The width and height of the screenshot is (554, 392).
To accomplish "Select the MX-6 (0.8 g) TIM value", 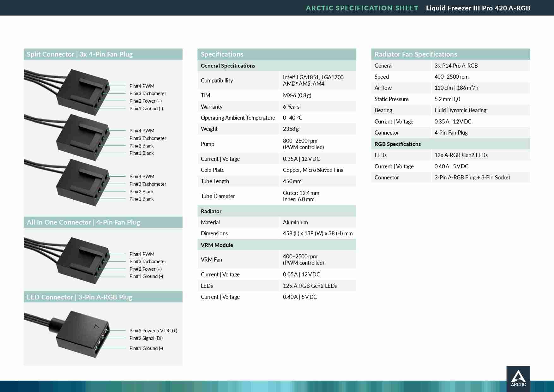I will pos(297,95).
